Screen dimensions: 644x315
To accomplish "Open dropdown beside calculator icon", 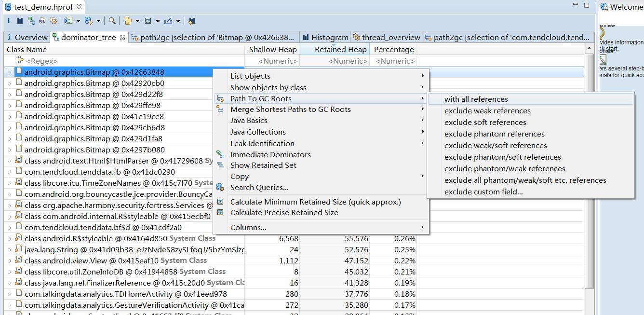I will [x=158, y=21].
